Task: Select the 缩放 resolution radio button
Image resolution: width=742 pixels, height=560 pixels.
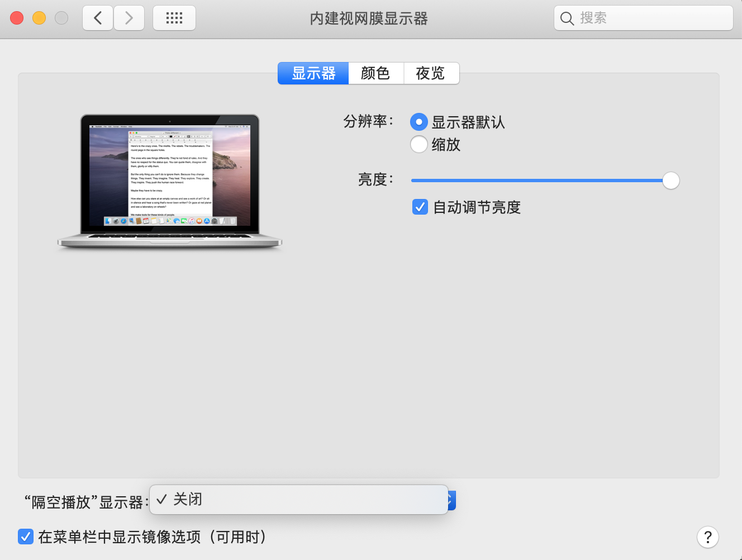Action: pyautogui.click(x=419, y=144)
